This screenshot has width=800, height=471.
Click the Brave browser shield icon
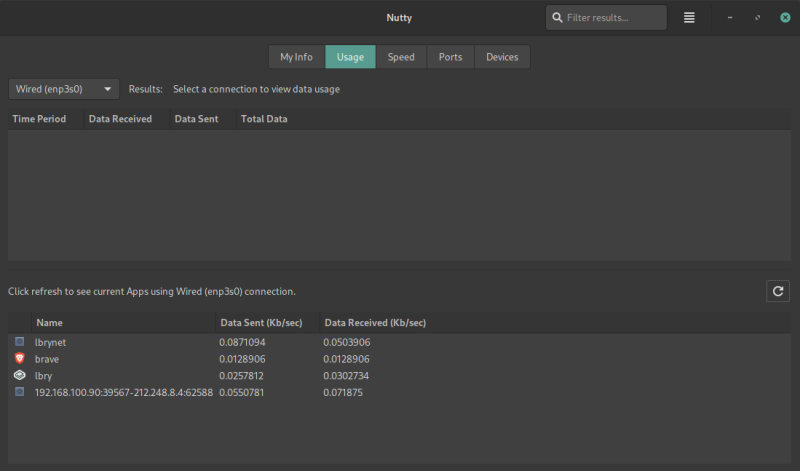[19, 358]
